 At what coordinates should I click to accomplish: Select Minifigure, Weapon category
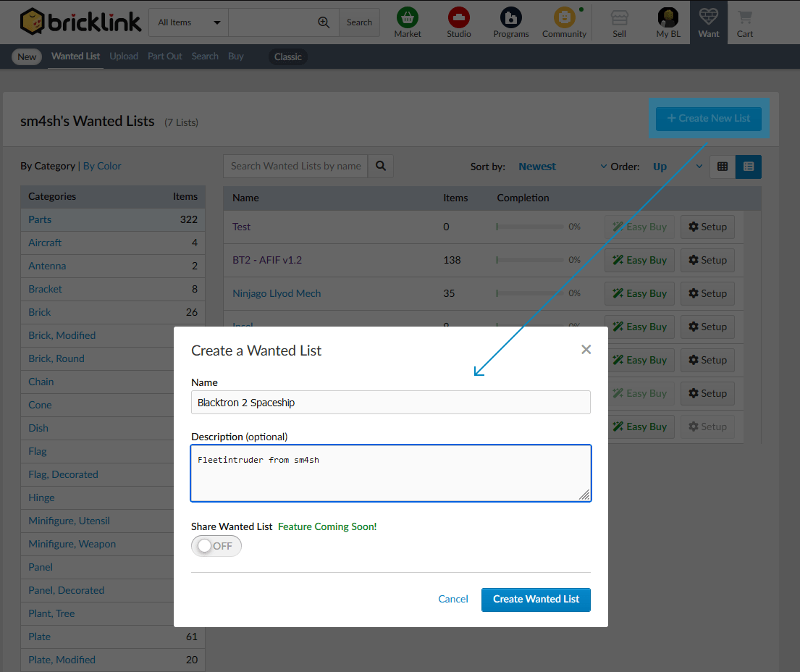coord(72,544)
